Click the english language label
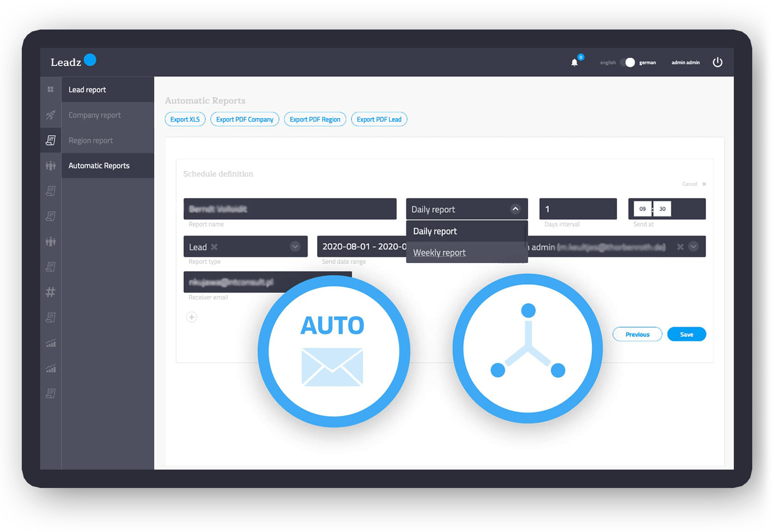Screen dimensions: 774x532 pos(608,62)
